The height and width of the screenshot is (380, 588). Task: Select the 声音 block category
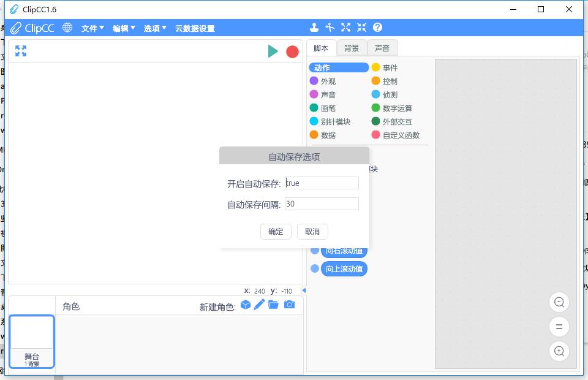(x=323, y=94)
